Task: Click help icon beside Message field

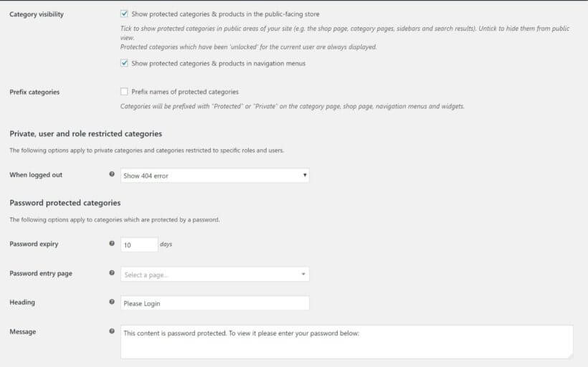Action: pyautogui.click(x=111, y=331)
